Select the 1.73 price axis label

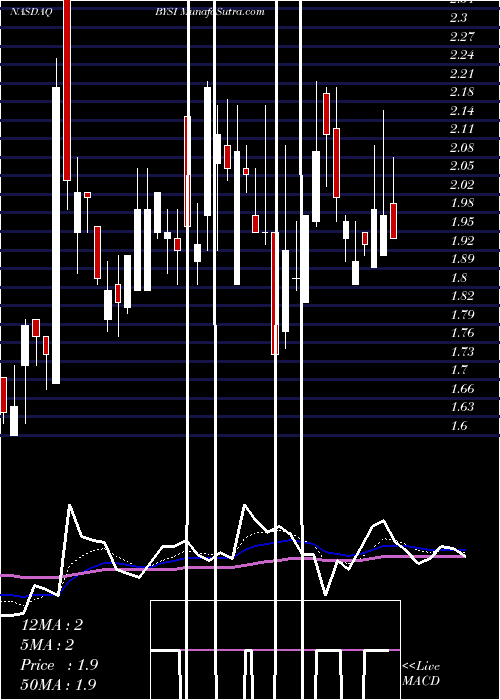click(x=462, y=352)
